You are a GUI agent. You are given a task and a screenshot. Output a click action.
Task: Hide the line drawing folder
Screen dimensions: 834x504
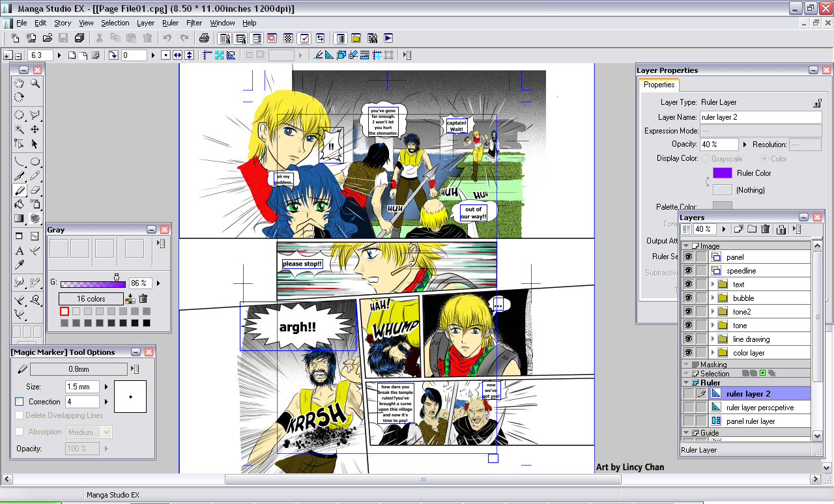pyautogui.click(x=688, y=339)
